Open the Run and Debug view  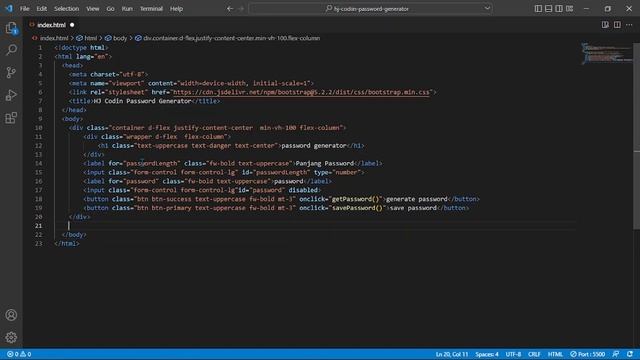(11, 95)
